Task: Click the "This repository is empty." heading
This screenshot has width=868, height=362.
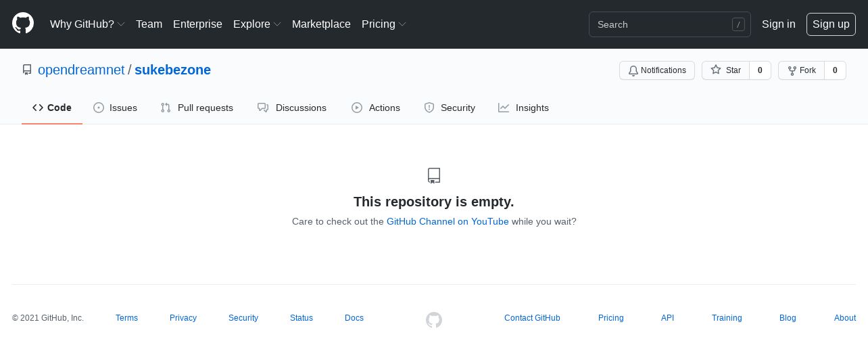Action: tap(434, 202)
